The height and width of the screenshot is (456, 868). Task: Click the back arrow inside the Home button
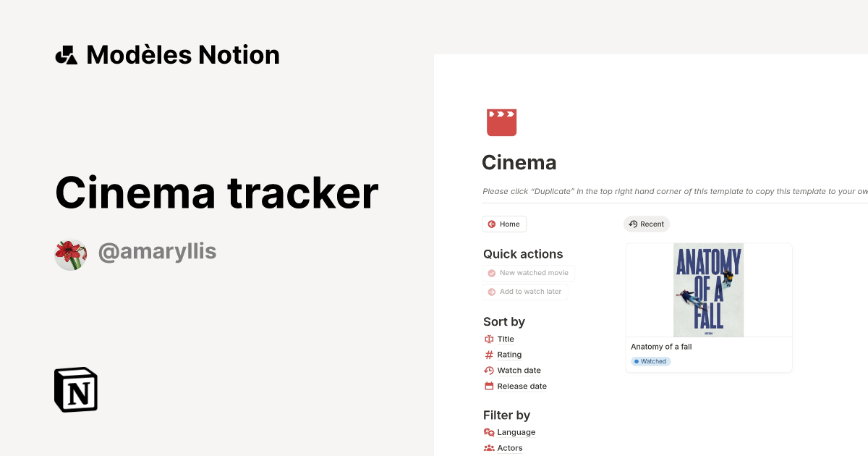pos(493,224)
